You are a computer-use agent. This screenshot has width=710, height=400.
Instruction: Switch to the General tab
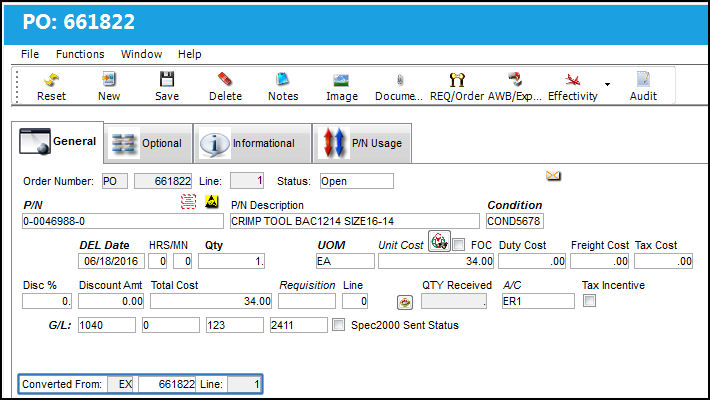click(x=58, y=142)
